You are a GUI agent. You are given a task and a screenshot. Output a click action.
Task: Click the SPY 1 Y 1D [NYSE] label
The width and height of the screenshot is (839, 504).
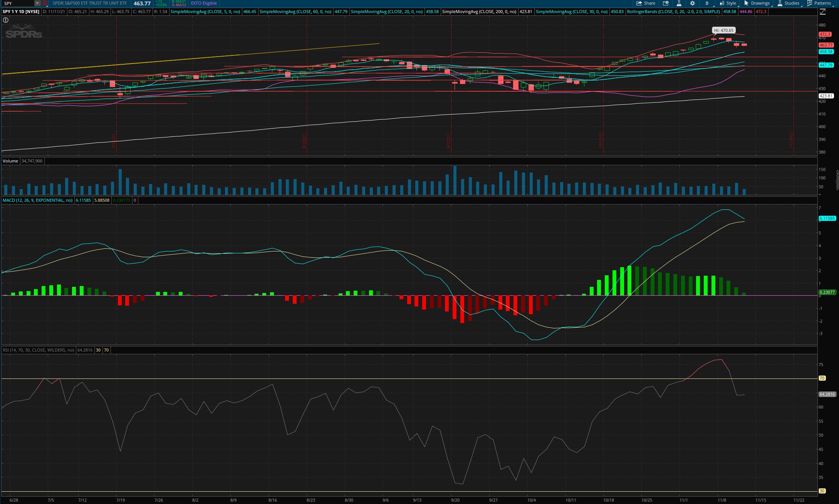21,12
